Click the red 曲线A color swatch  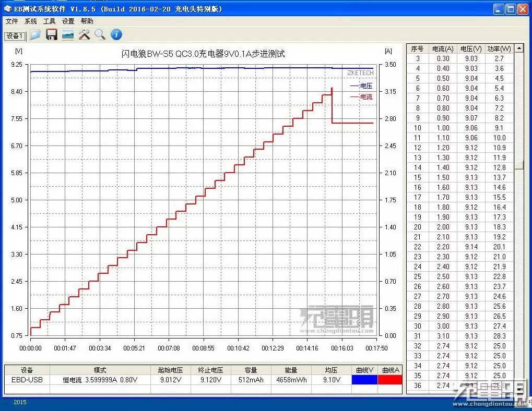[390, 380]
